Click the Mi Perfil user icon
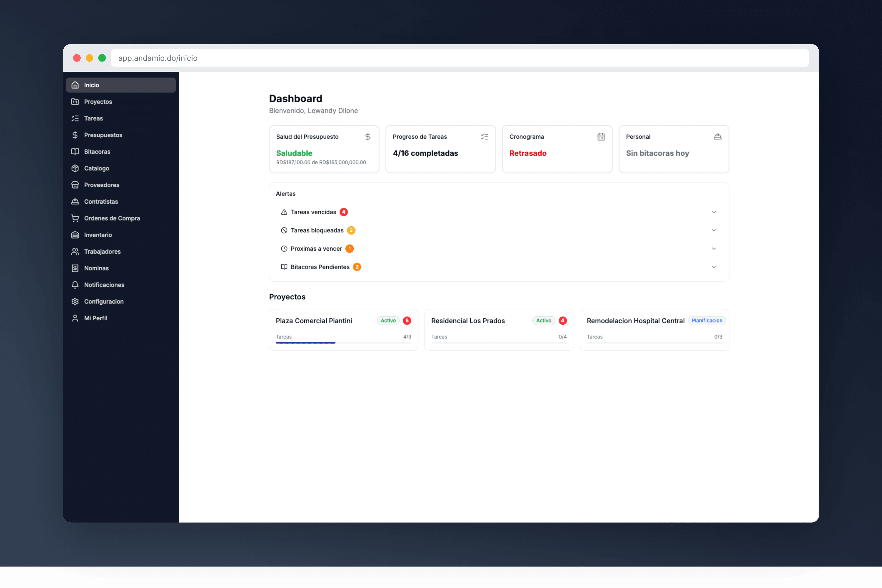This screenshot has width=882, height=588. pyautogui.click(x=75, y=318)
